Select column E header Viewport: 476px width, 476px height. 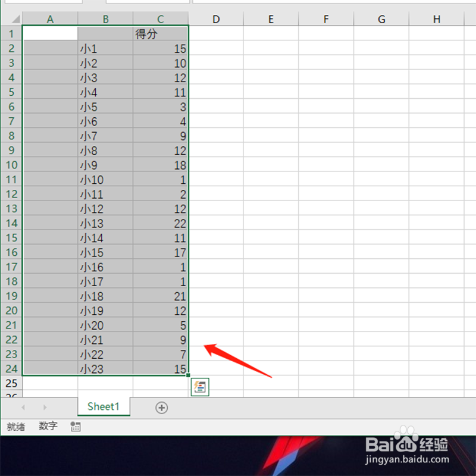click(271, 19)
